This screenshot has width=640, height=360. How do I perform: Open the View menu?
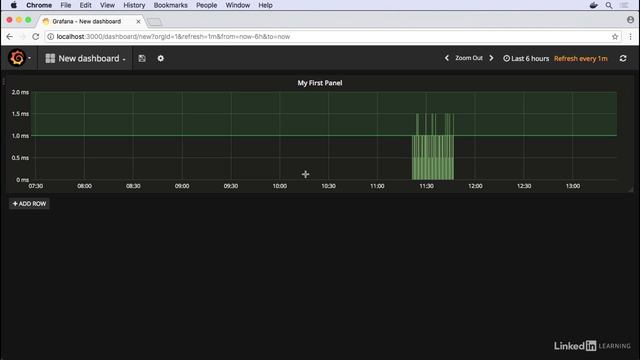(x=107, y=5)
